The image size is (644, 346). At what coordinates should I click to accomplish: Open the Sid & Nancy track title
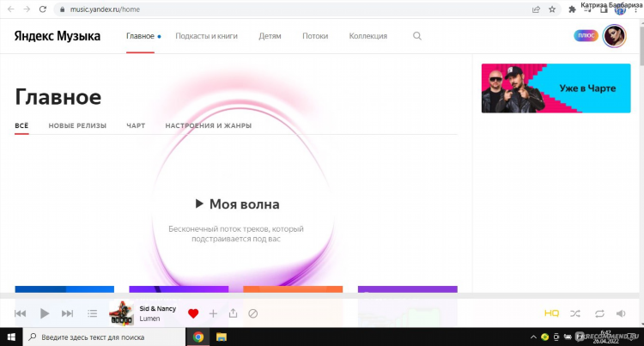pos(158,308)
